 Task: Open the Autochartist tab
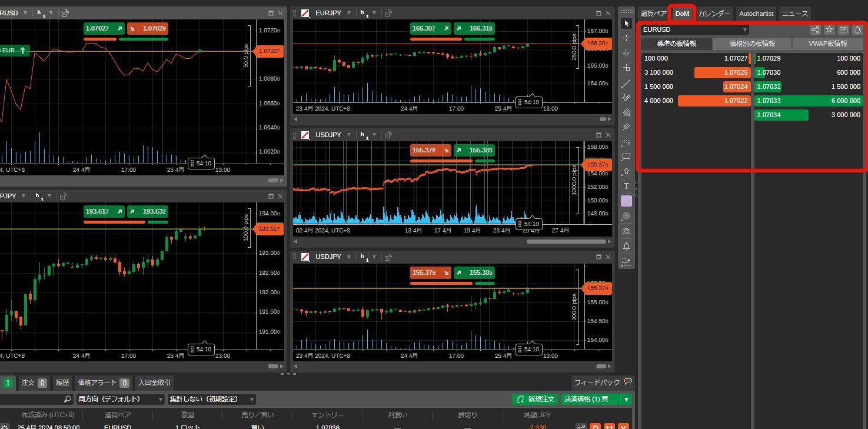756,14
